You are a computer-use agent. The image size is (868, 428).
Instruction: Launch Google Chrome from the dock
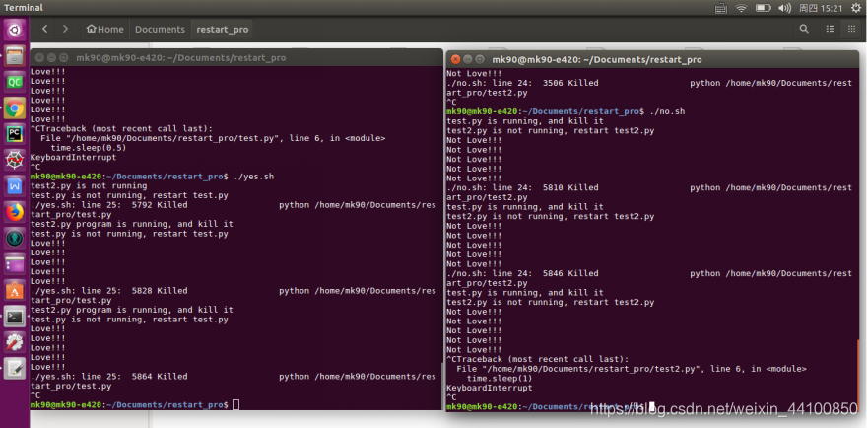tap(15, 108)
